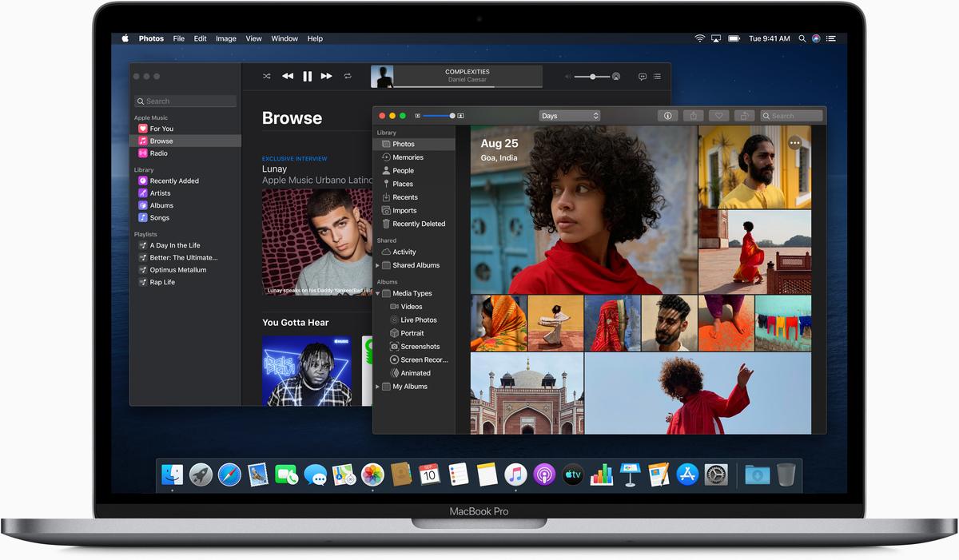Collapse the Media Types disclosure triangle
Image resolution: width=959 pixels, height=560 pixels.
378,293
